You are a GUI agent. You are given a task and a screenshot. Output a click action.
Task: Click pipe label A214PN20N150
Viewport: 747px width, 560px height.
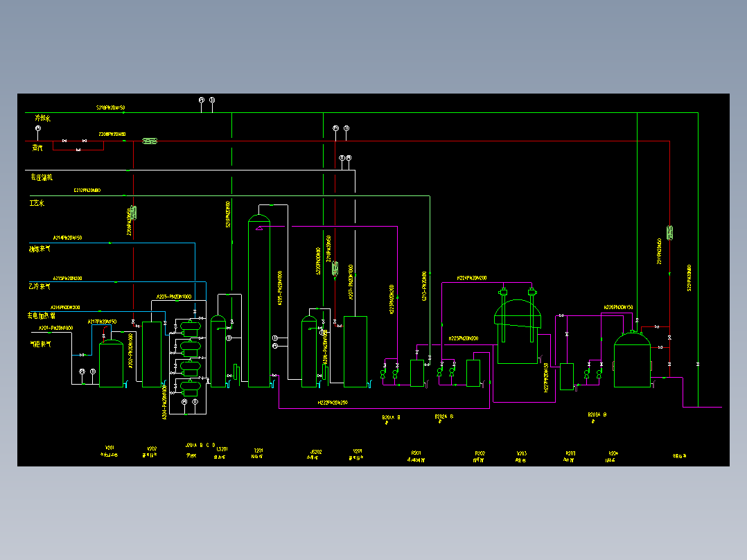68,238
